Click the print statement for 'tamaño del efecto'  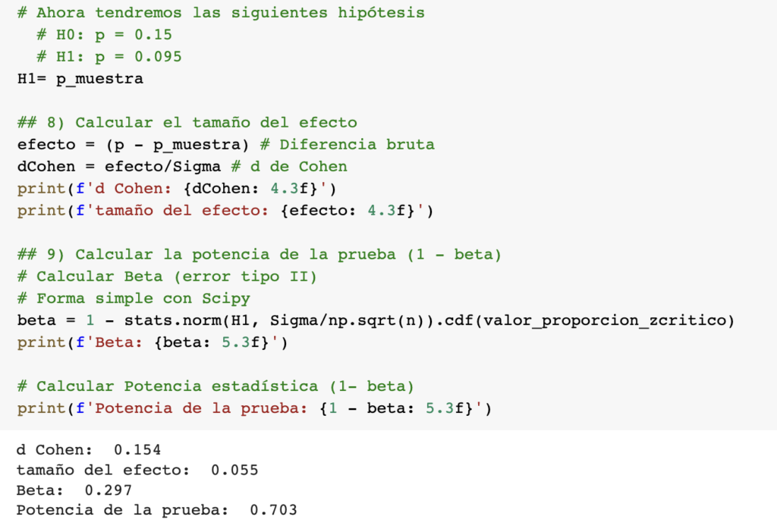point(225,211)
